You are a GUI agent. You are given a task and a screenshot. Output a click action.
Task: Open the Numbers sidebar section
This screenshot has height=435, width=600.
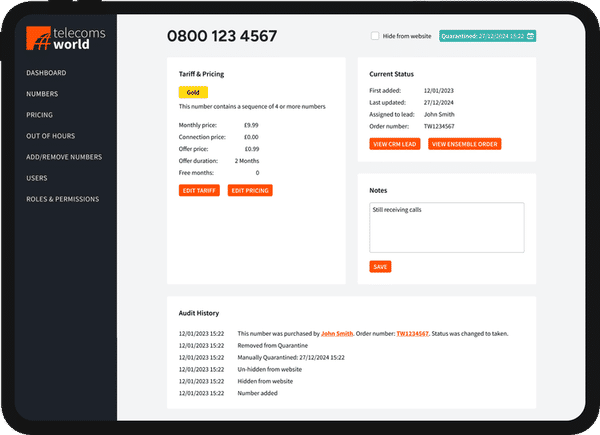(42, 94)
